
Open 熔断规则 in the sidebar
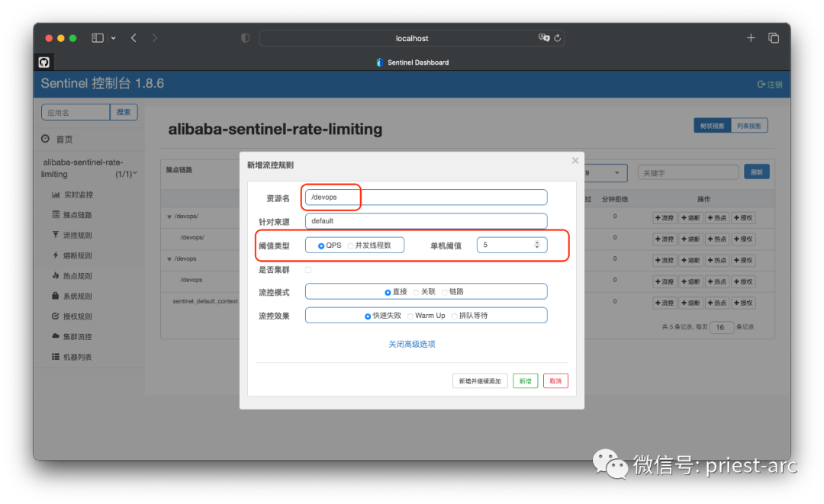72,255
